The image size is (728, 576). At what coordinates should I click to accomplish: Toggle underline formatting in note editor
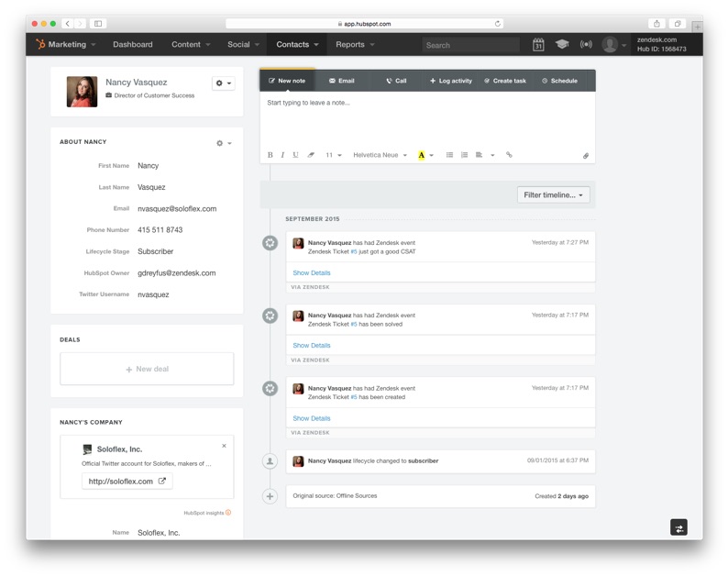coord(295,155)
